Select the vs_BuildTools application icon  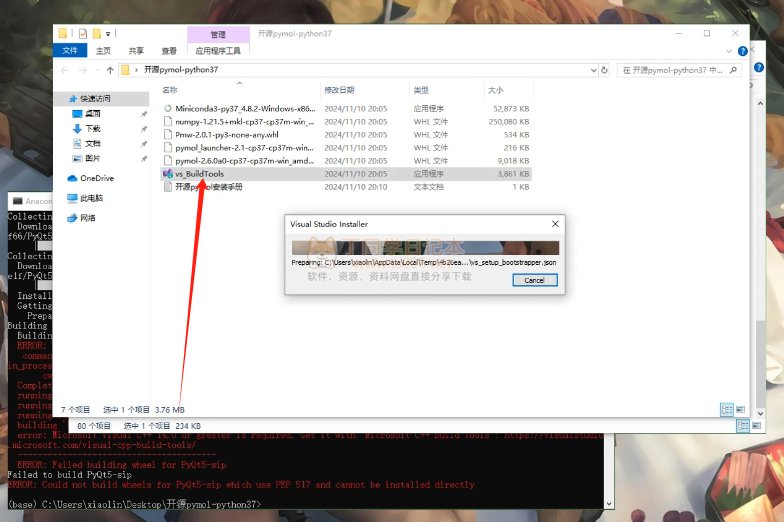coord(168,174)
